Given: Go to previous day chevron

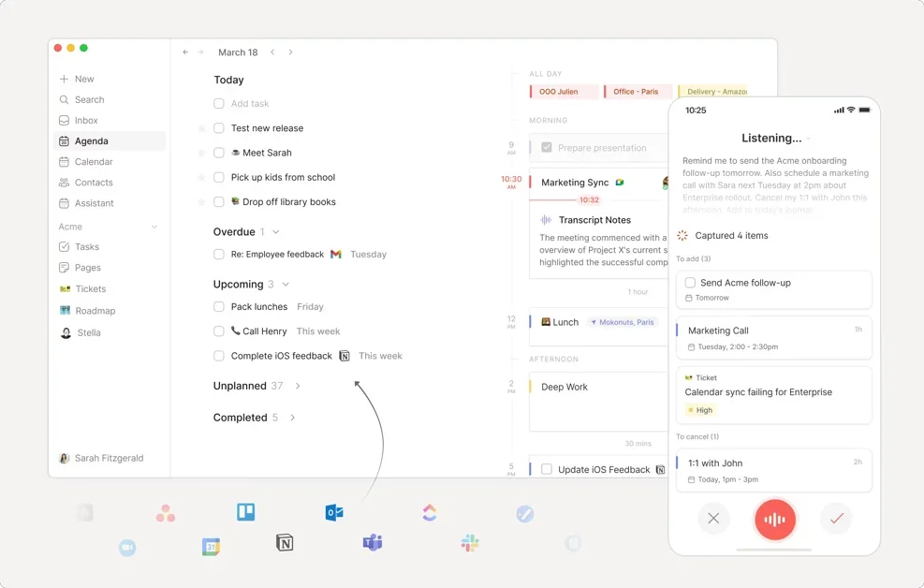Looking at the screenshot, I should pyautogui.click(x=272, y=52).
